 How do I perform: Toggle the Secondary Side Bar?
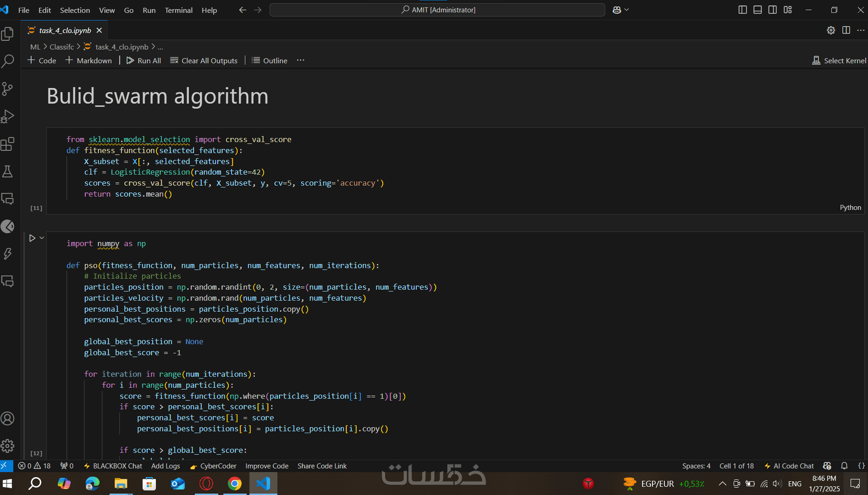tap(773, 10)
